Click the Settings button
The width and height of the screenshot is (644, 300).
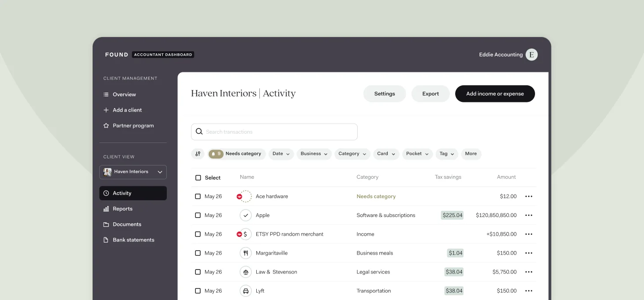[385, 94]
